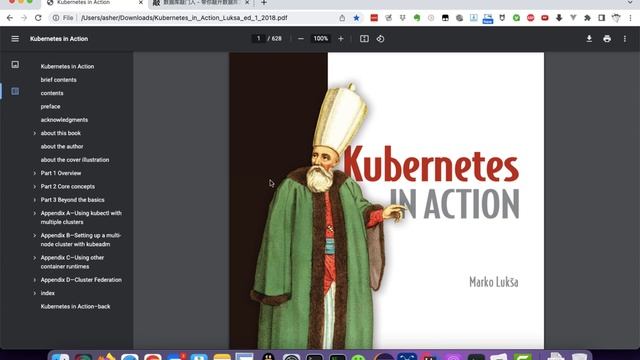Share this page icon in address bar
The width and height of the screenshot is (640, 360).
point(342,18)
